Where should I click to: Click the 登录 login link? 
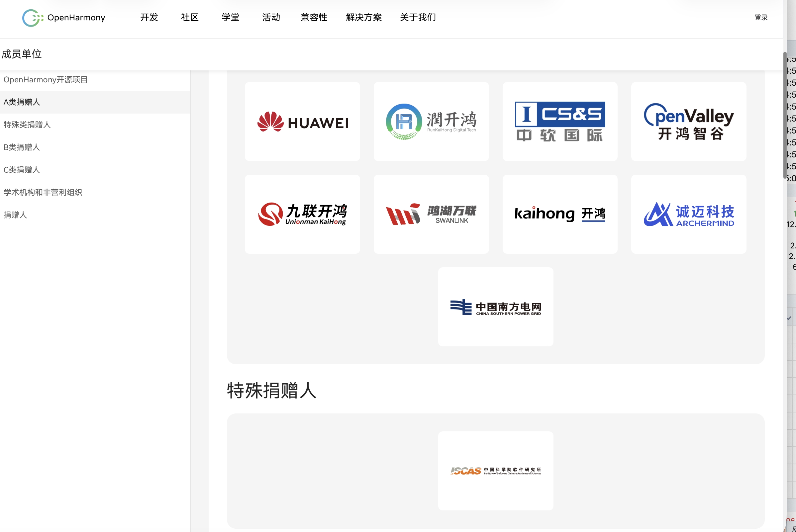coord(761,17)
